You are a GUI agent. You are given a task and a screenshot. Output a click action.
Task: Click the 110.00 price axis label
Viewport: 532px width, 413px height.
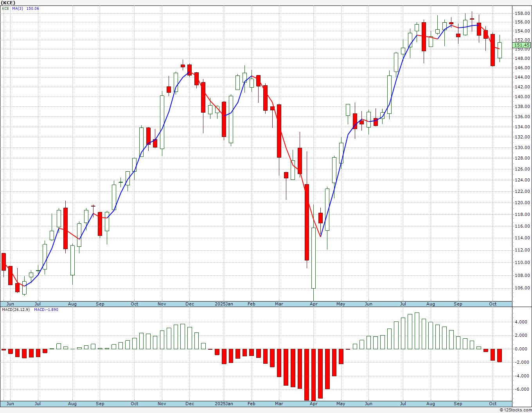tap(523, 262)
